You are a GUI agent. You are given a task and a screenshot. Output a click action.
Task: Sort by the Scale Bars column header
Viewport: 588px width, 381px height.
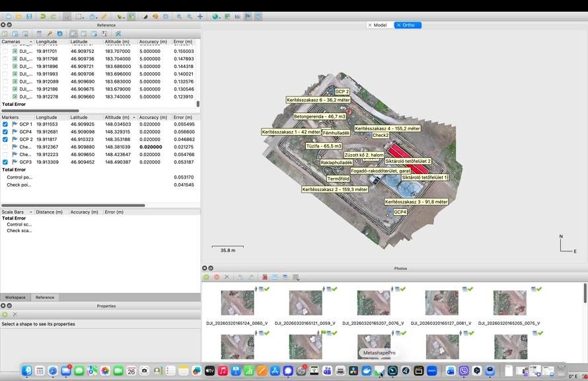17,212
